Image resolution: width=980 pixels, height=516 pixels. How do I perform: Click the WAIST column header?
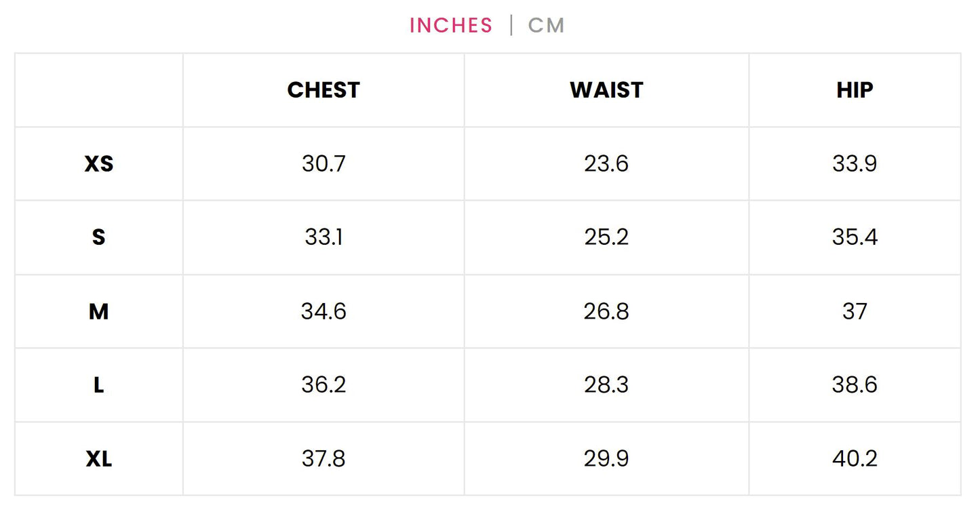click(x=606, y=90)
